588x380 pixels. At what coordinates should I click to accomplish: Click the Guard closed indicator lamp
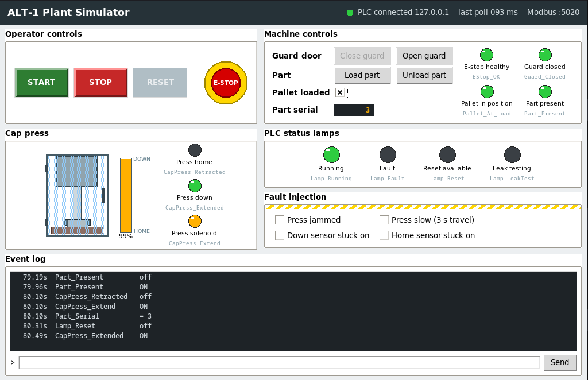pos(545,55)
